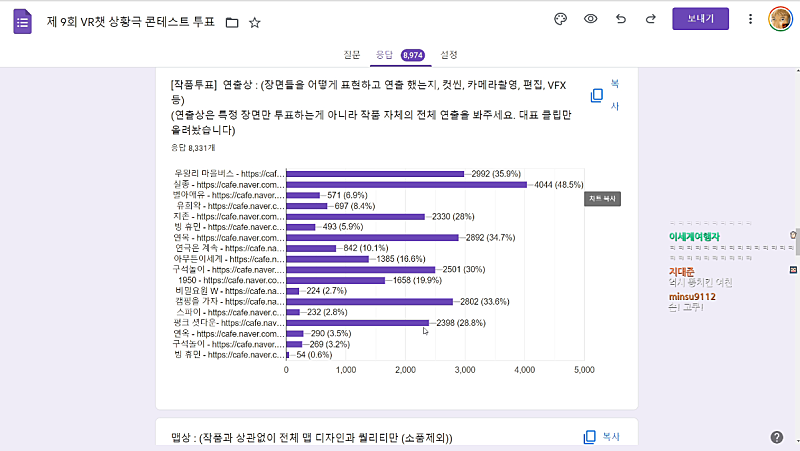Star this form
Viewport: 800px width, 451px height.
point(255,22)
